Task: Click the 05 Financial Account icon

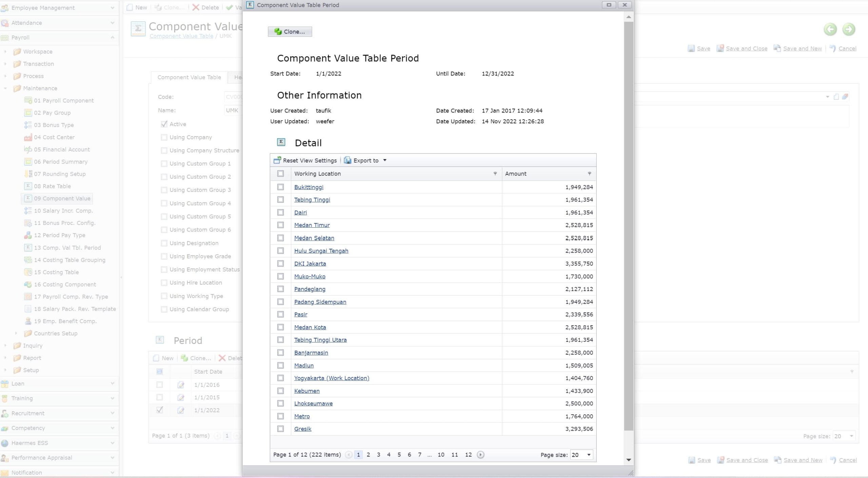Action: pos(28,149)
